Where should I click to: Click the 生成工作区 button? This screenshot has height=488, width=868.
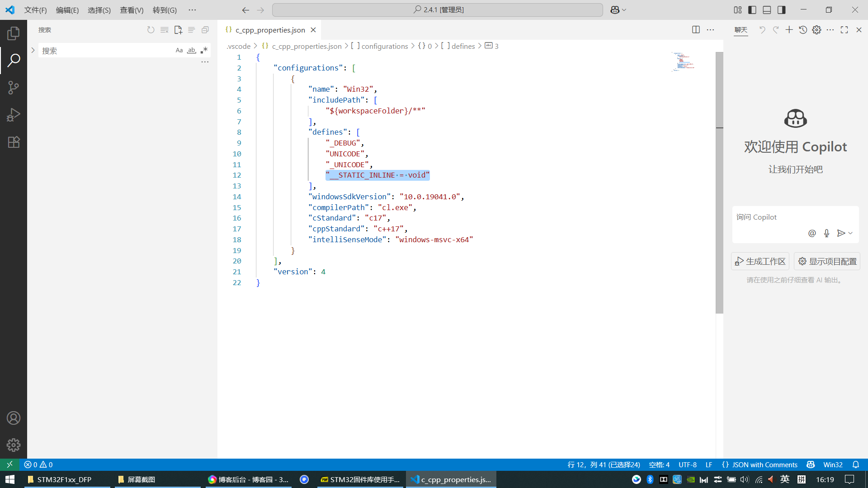coord(760,261)
